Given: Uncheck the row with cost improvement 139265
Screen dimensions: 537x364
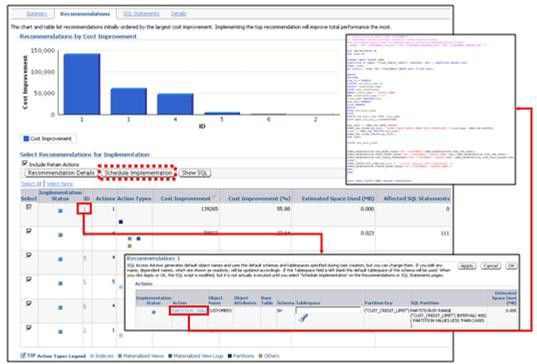Looking at the screenshot, I should 29,207.
